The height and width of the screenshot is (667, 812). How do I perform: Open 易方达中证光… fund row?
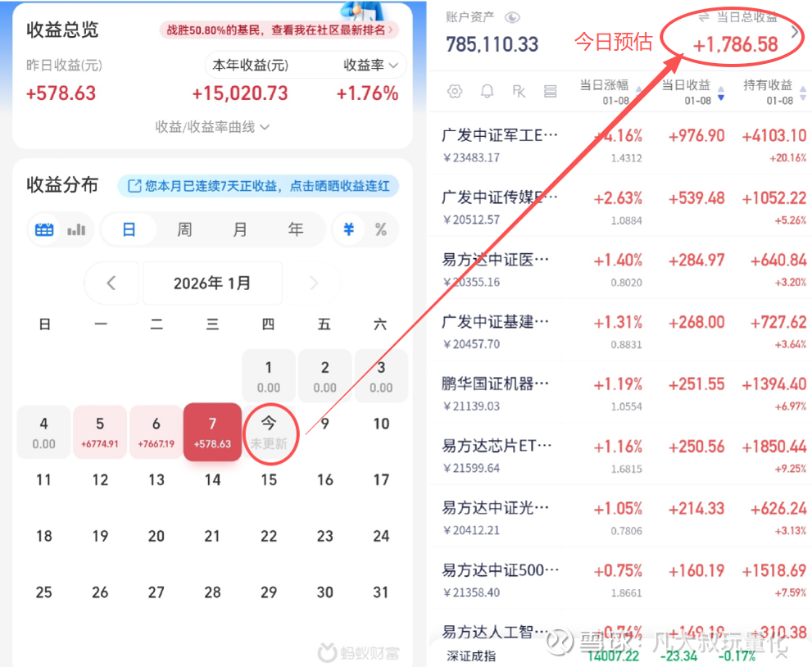click(x=619, y=516)
